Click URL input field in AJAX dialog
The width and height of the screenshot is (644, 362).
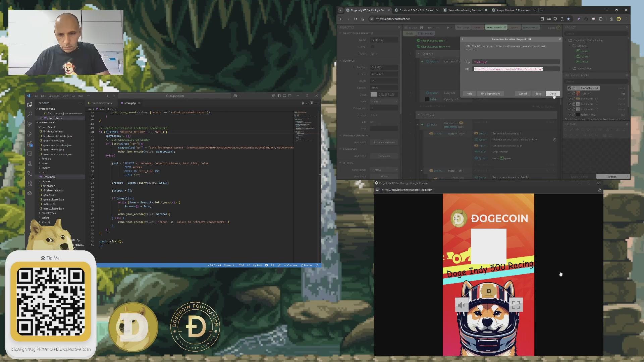click(517, 69)
